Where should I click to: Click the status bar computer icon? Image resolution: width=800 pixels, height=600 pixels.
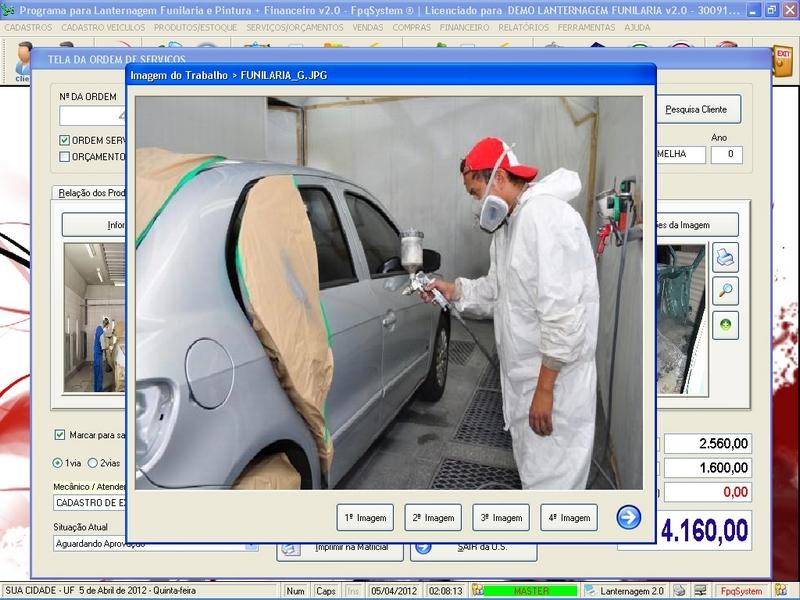tap(699, 591)
